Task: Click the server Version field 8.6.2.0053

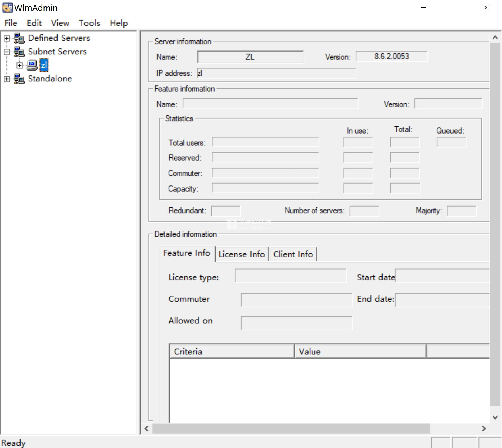Action: [391, 56]
